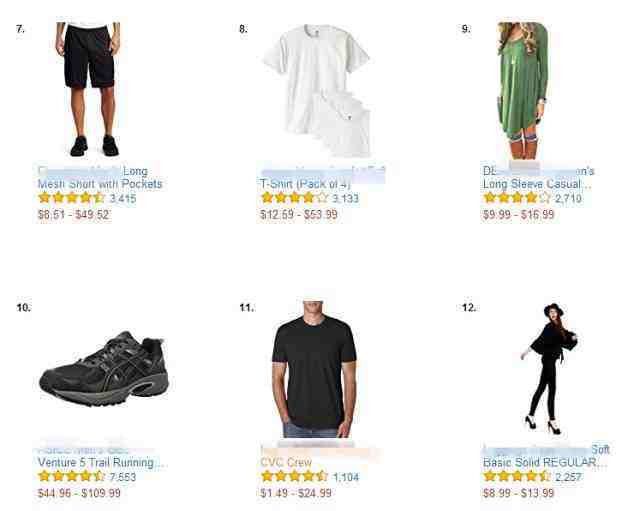Open the woman in black outfit image
The width and height of the screenshot is (640, 511).
[549, 369]
